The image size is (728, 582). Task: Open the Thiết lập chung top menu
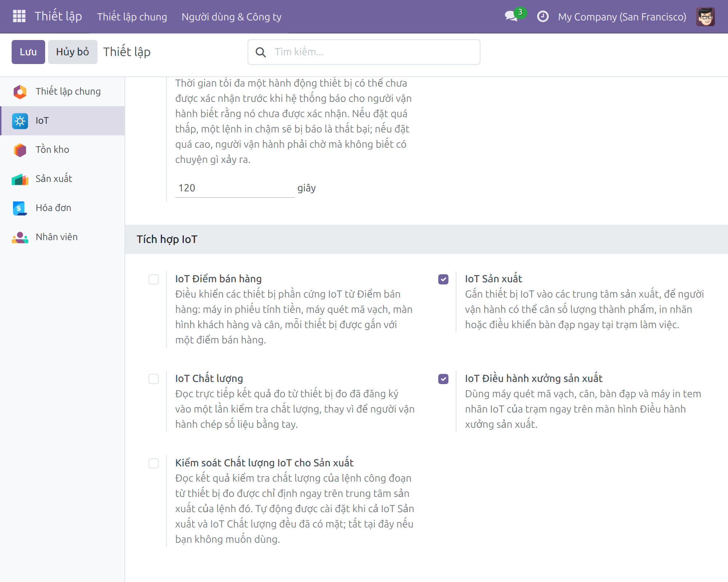[132, 17]
